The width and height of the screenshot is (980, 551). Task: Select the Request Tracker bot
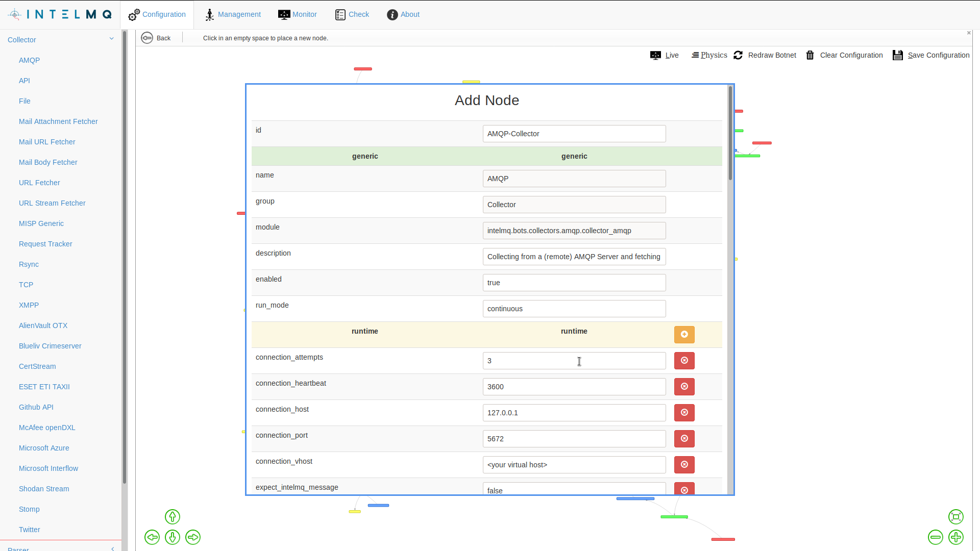(45, 244)
